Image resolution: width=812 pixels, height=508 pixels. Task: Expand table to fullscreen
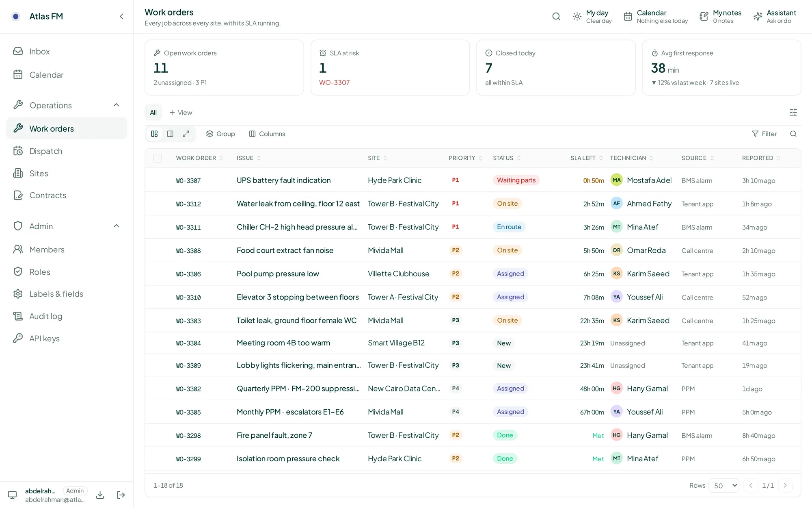pyautogui.click(x=186, y=134)
